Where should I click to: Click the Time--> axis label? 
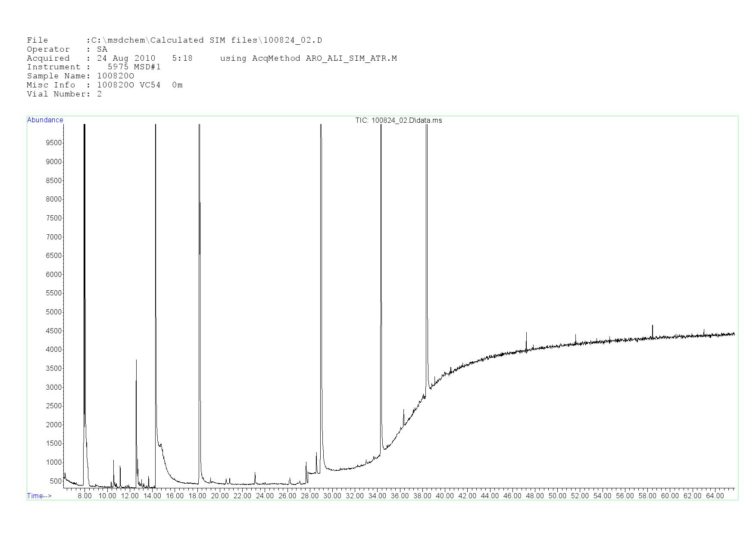click(x=39, y=496)
